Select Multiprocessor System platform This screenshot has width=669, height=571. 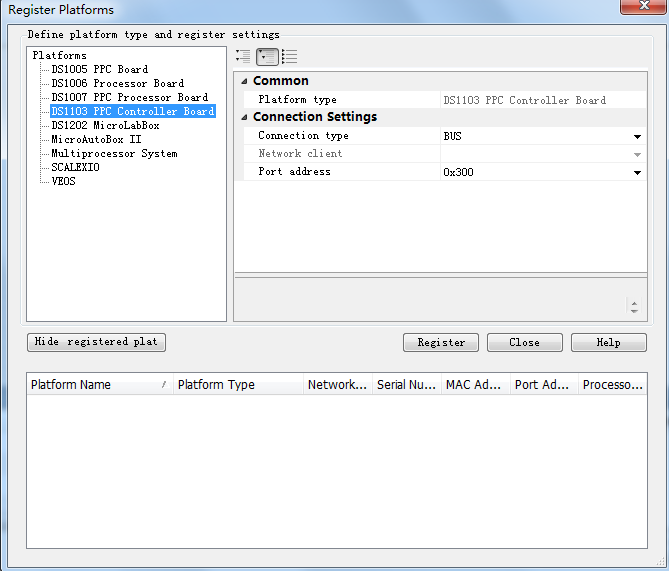[x=114, y=154]
